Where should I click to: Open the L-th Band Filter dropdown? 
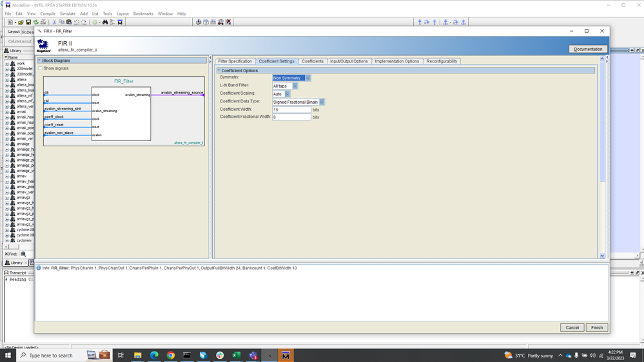point(295,86)
